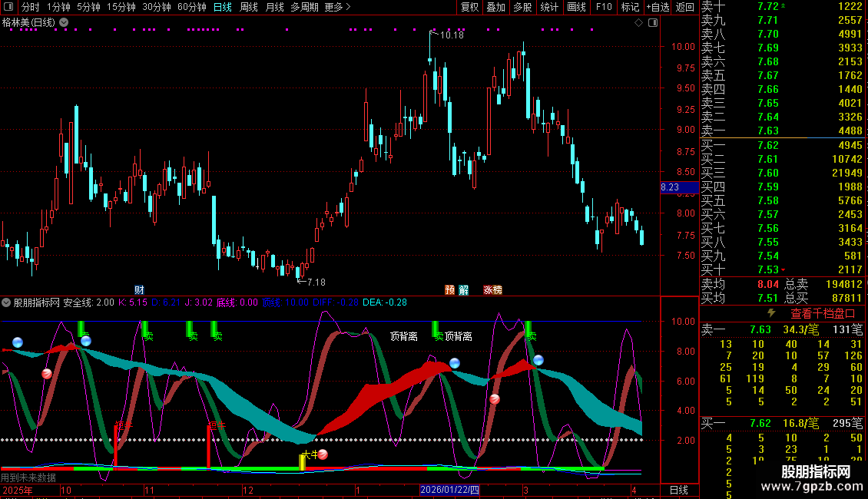Click the lightning bolt icon in the order panel

(x=771, y=313)
